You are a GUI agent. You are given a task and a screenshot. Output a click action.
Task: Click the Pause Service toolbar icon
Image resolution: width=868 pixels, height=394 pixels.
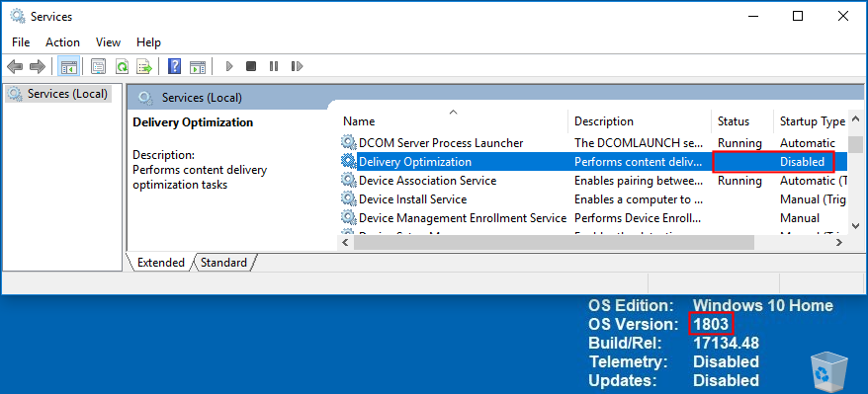point(274,67)
